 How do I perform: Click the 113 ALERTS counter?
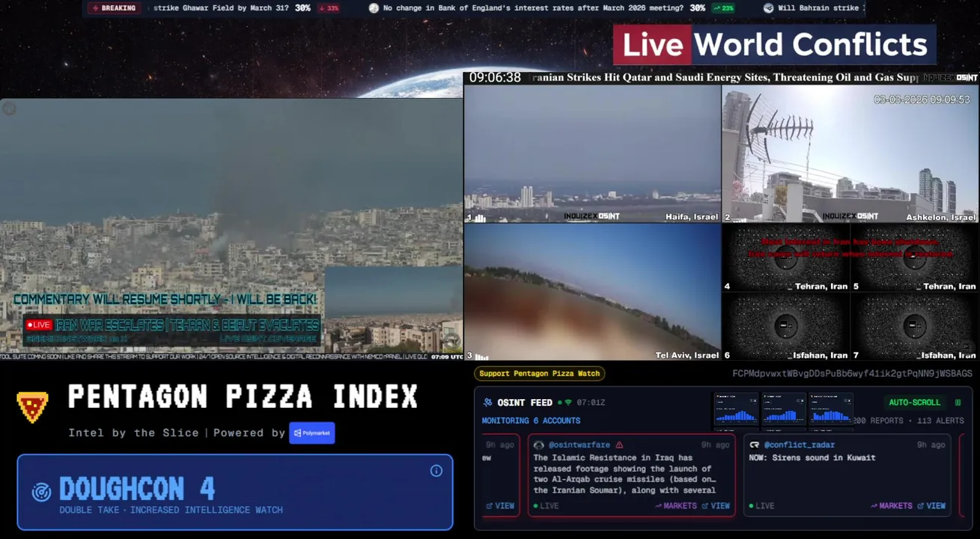941,421
